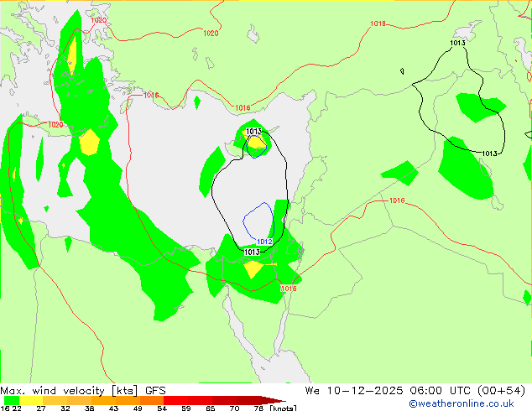Click the legend value '27'
532x411 pixels.
41,408
